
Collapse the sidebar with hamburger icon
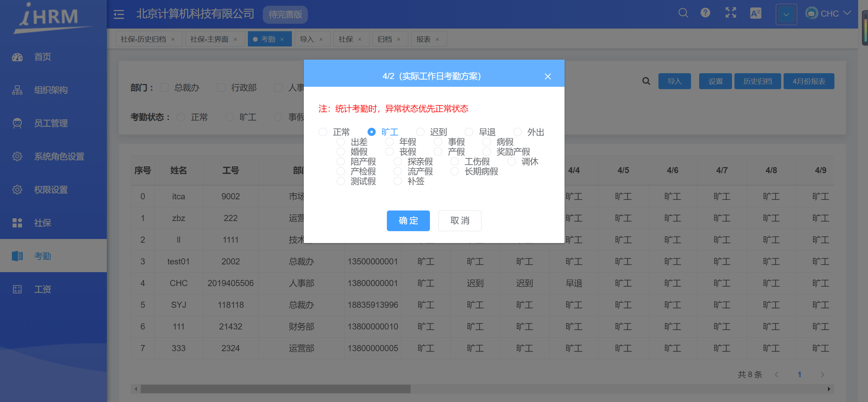(119, 14)
